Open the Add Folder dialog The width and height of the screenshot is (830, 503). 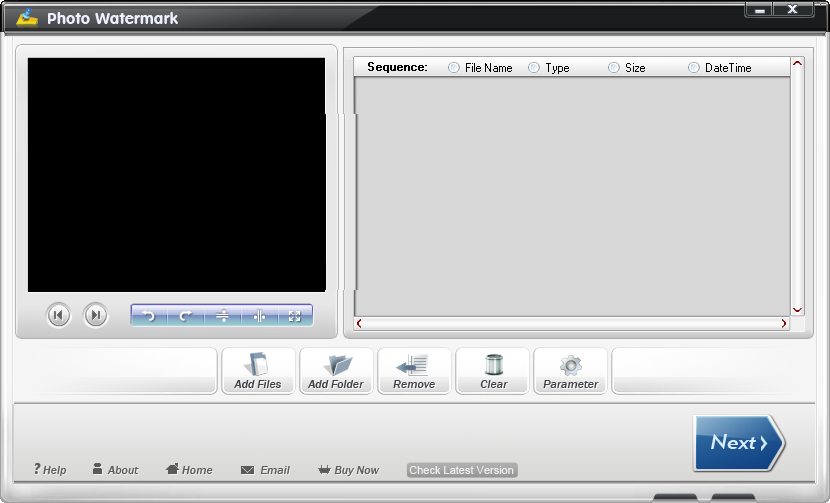coord(336,371)
